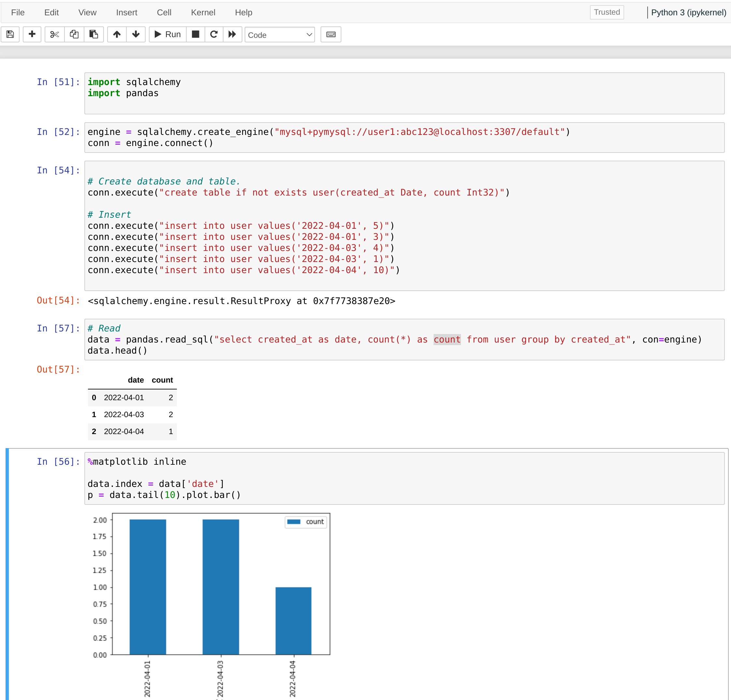Click the Trusted notebook indicator

pos(607,12)
